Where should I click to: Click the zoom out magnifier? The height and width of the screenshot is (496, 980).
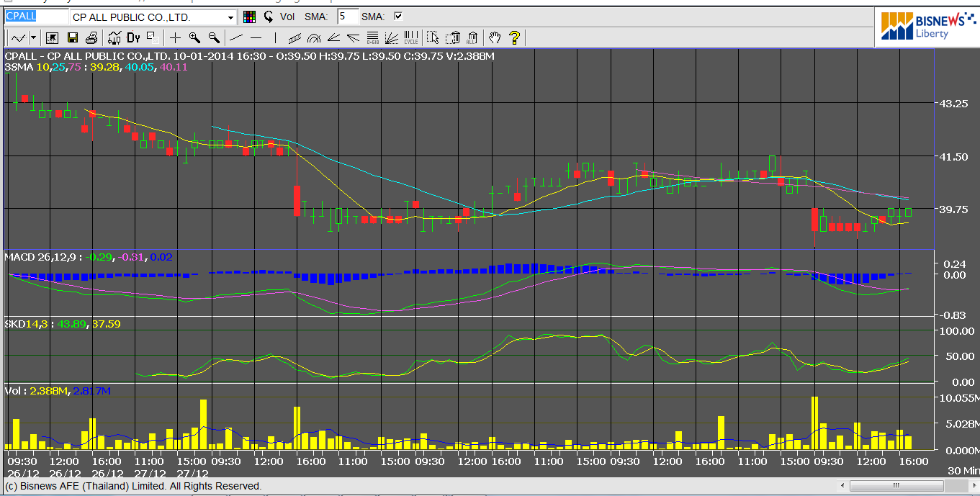tap(214, 37)
